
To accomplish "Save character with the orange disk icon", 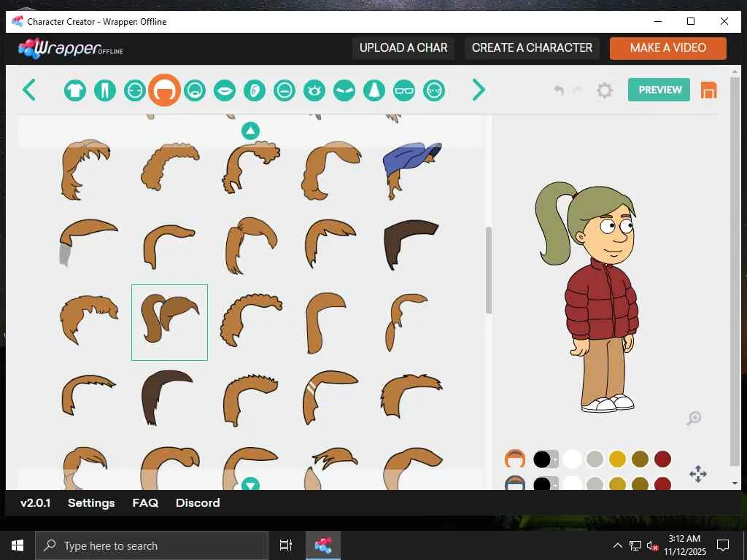I will [x=708, y=90].
